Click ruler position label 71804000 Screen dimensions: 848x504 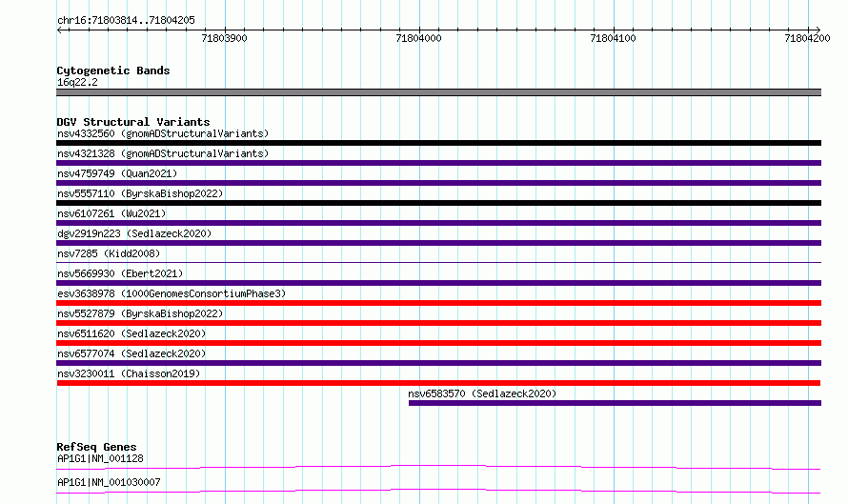pyautogui.click(x=418, y=38)
